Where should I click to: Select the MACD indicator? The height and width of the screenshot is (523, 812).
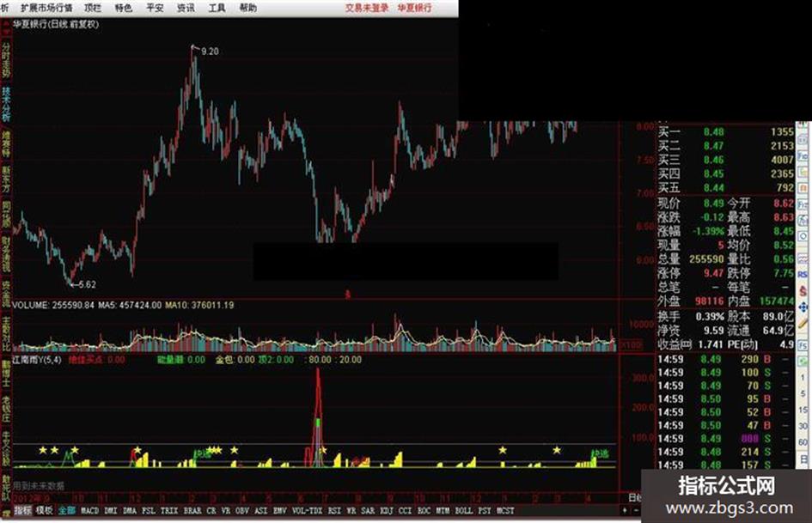tap(89, 511)
